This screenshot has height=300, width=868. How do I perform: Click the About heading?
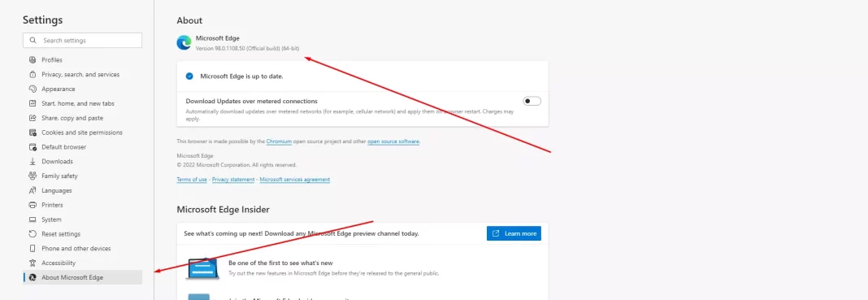[189, 20]
